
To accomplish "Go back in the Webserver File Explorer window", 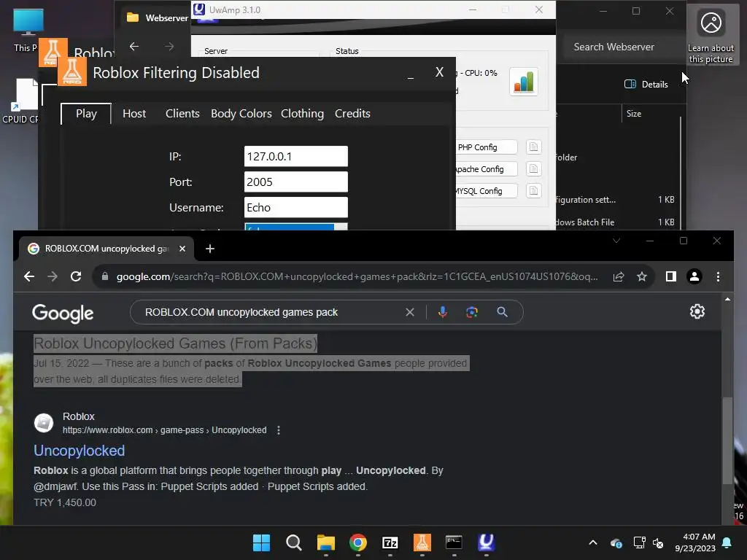I will 134,47.
